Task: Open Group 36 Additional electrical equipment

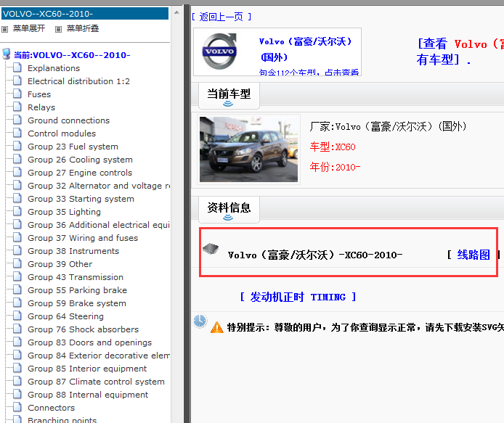Action: (99, 225)
